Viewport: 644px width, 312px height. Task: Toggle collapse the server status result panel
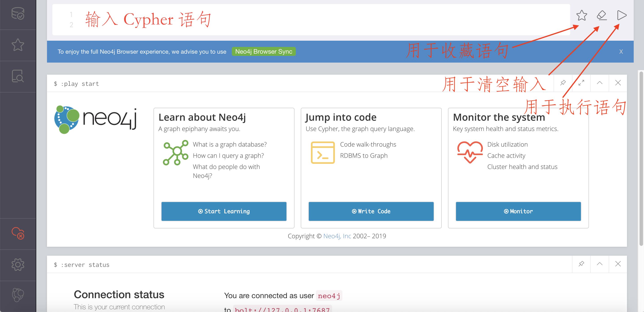coord(600,264)
